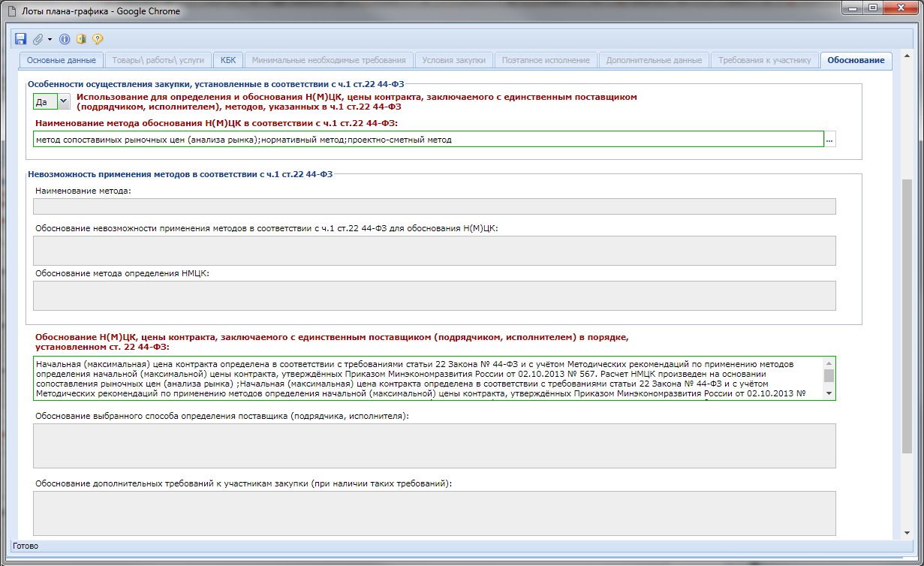
Task: Click the Save floppy disk icon
Action: [20, 39]
